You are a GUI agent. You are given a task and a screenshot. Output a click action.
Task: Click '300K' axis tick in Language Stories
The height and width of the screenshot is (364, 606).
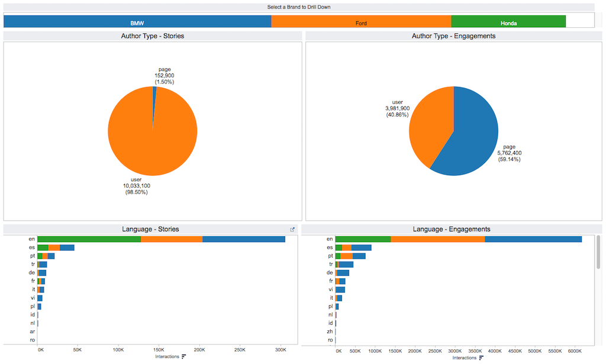pyautogui.click(x=281, y=350)
